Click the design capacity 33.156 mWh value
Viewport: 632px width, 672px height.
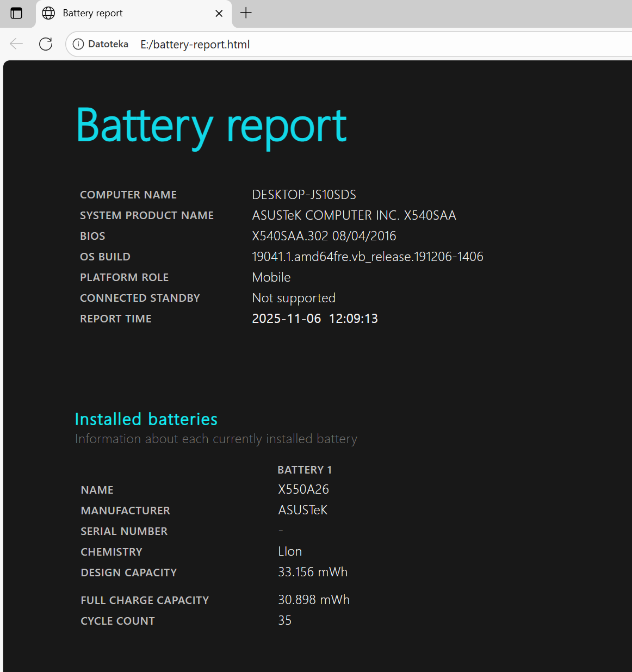pos(313,572)
